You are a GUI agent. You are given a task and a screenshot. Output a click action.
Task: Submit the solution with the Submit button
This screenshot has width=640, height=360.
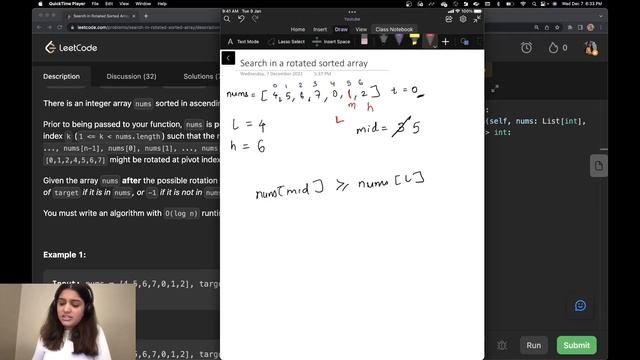[x=577, y=345]
